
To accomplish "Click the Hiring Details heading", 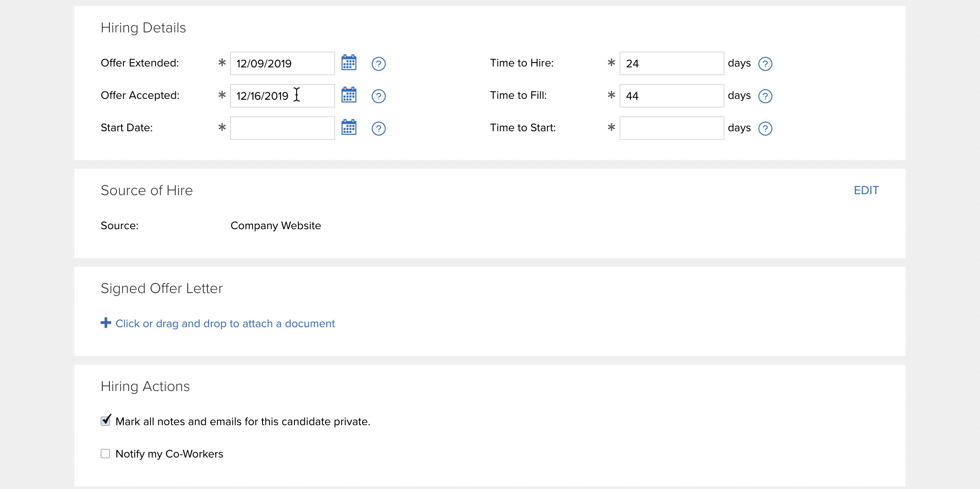I will click(x=143, y=28).
